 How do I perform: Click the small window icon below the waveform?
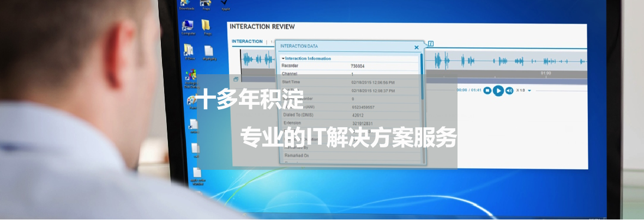(x=236, y=79)
